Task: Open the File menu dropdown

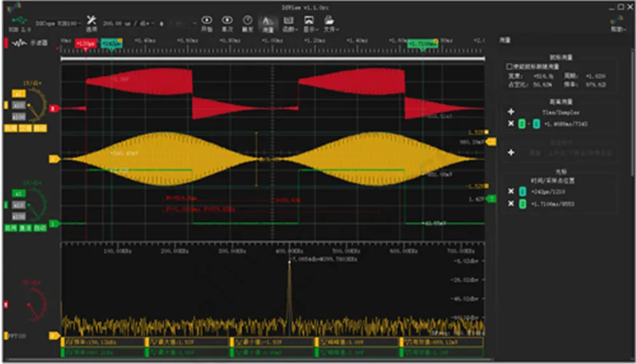Action: pyautogui.click(x=331, y=24)
